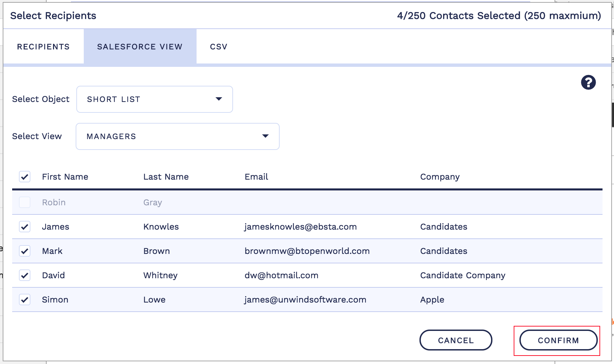This screenshot has height=364, width=614.
Task: Click the Email column header
Action: 256,177
